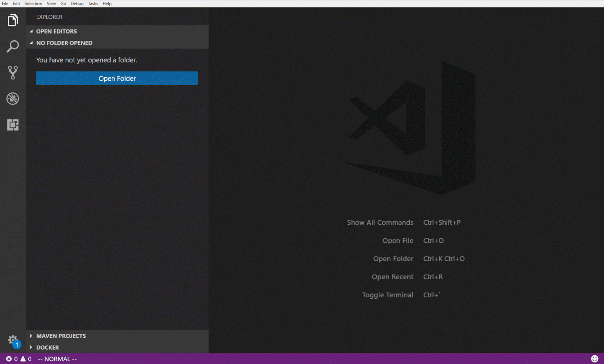Click the Ctrl+O shortcut text
The image size is (604, 364).
(433, 241)
